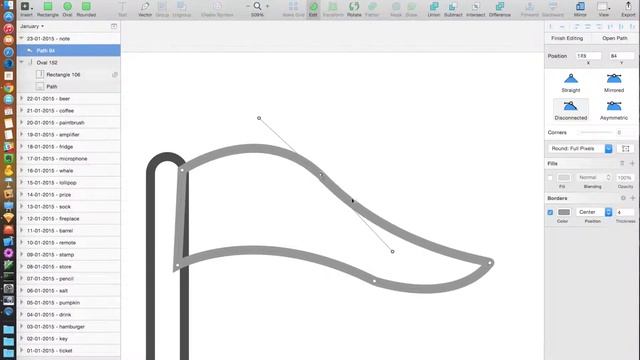Set point type to Straight

[571, 82]
